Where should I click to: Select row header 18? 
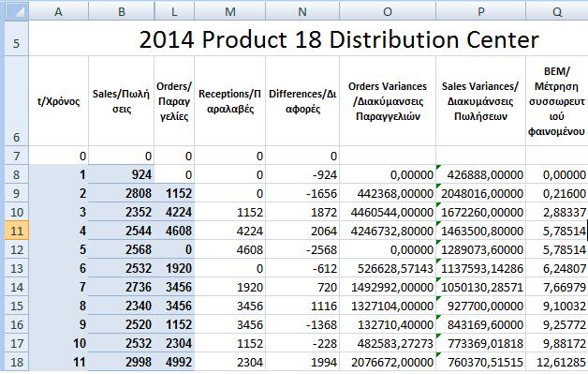[x=17, y=362]
